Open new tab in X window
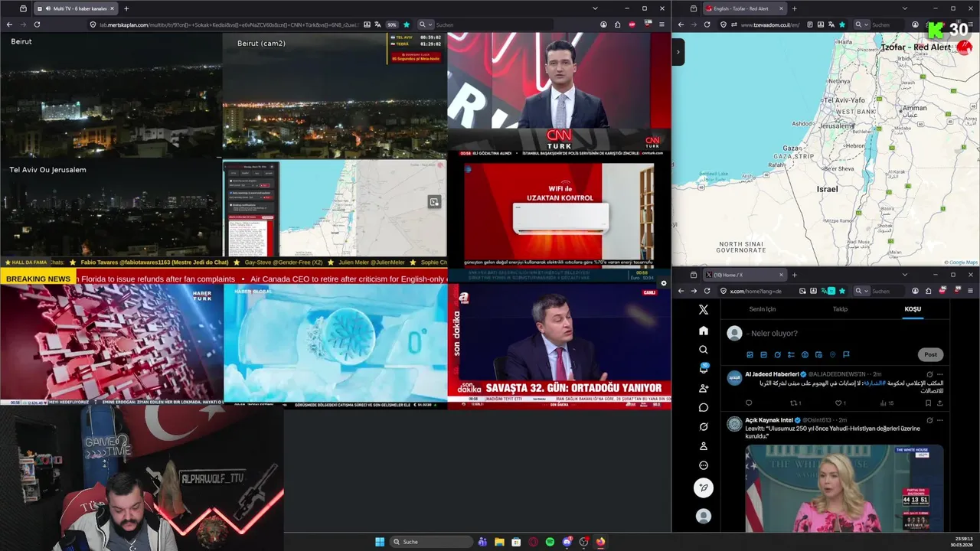 [794, 275]
